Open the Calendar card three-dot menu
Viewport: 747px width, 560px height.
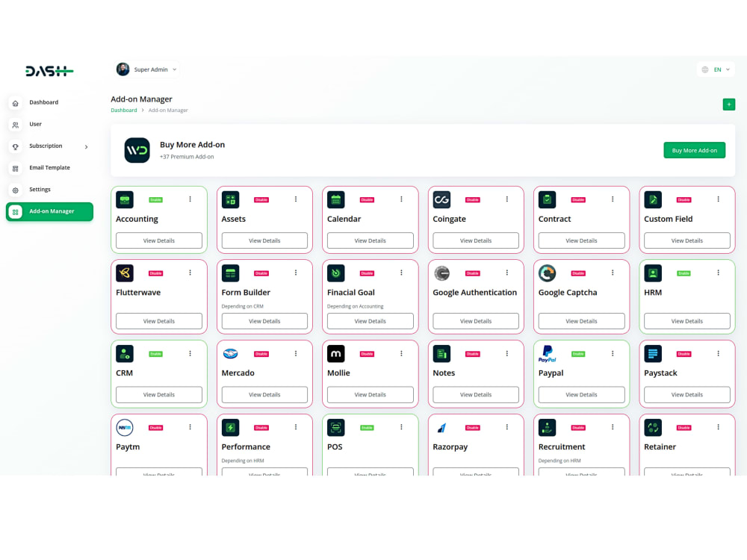(401, 199)
